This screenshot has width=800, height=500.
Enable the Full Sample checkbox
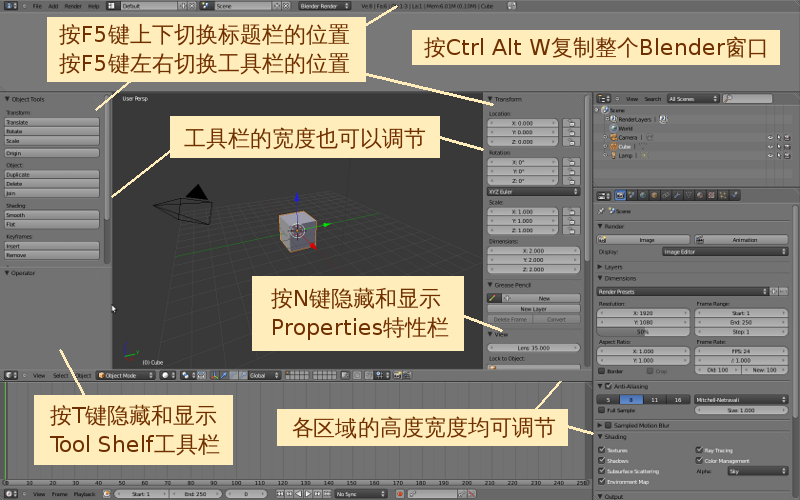point(602,410)
